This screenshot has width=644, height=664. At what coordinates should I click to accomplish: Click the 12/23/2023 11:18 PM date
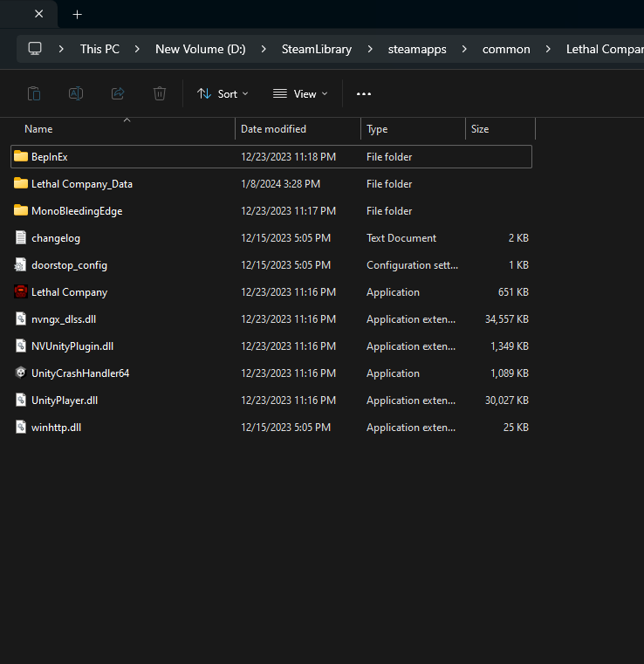coord(288,157)
